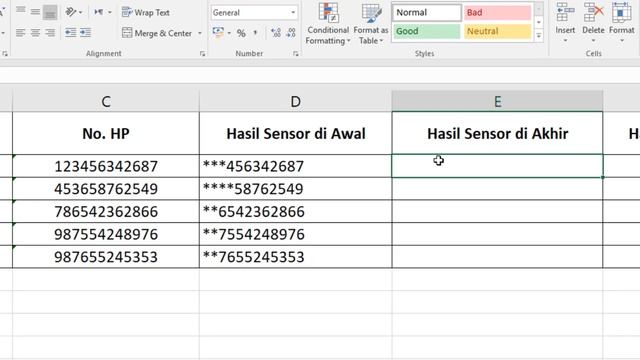Open the Number format dialog launcher

[x=296, y=53]
